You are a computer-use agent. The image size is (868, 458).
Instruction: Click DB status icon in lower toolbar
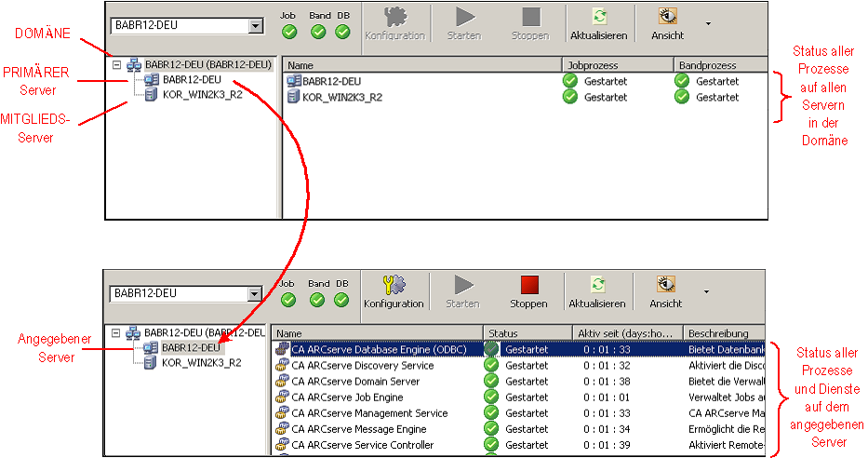pos(341,300)
